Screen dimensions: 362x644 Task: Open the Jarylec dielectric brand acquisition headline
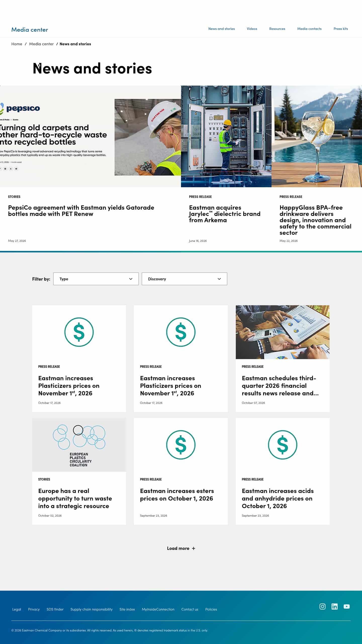[225, 214]
